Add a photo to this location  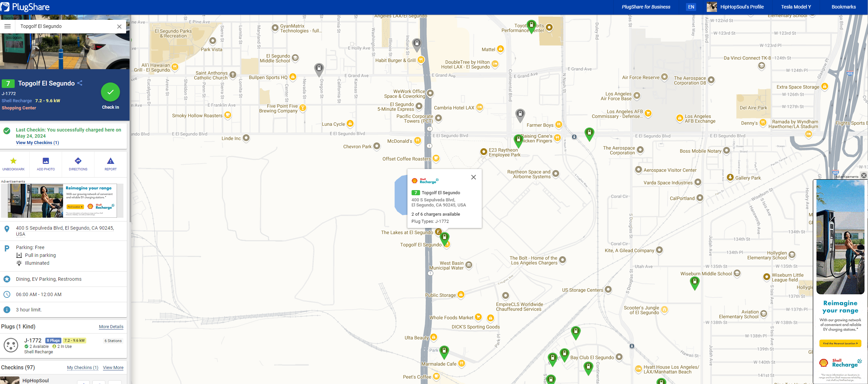46,164
